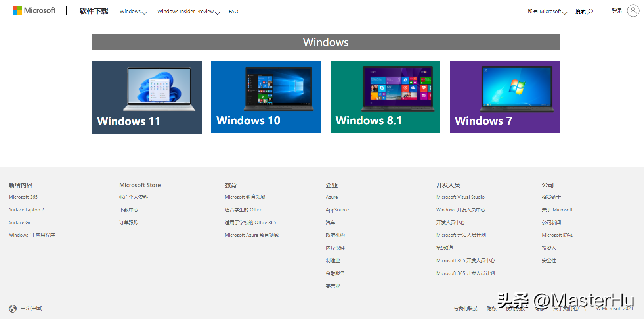Open the 公司新闻 link
644x319 pixels.
(551, 223)
